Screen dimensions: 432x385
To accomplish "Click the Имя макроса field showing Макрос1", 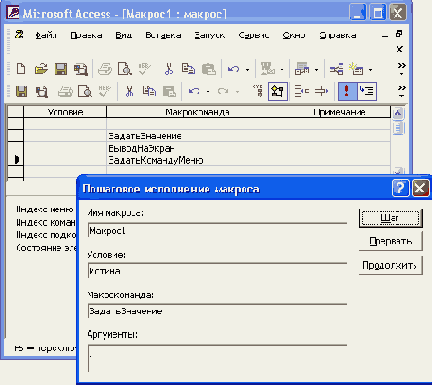I will click(217, 230).
